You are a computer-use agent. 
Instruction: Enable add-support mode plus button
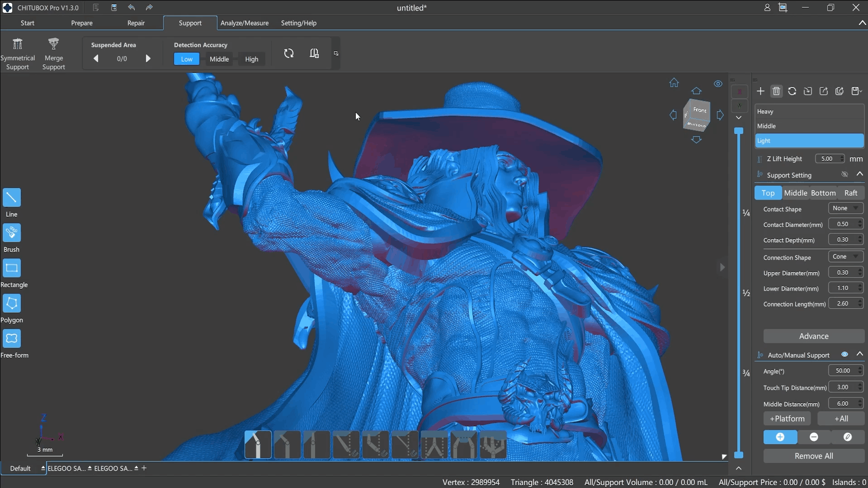tap(780, 437)
